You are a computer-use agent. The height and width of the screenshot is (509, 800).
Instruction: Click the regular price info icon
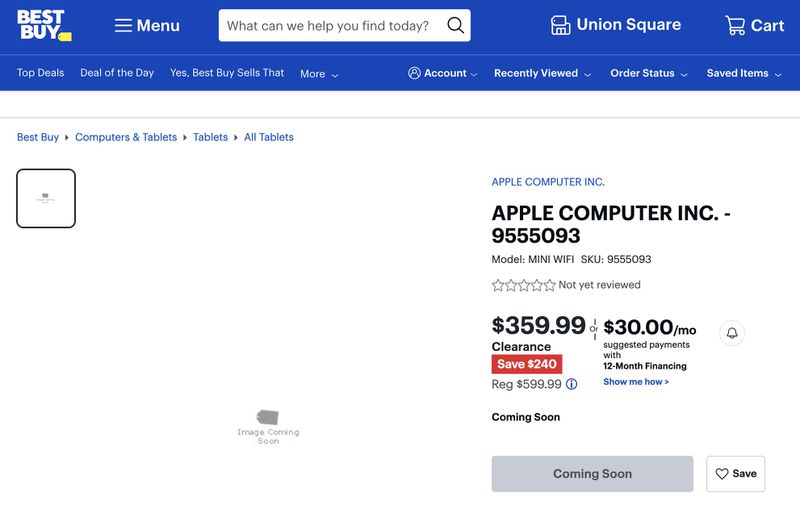(x=572, y=384)
